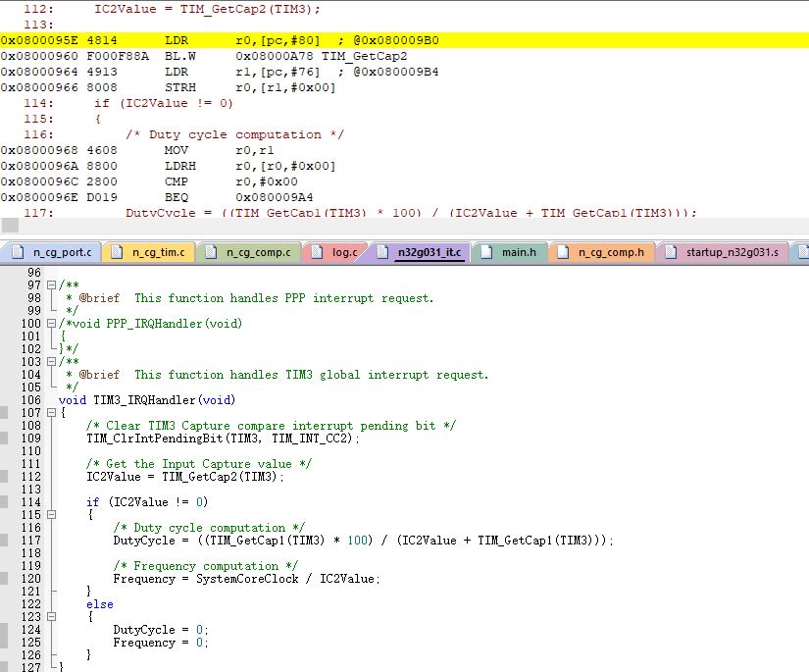809x672 pixels.
Task: Click the highlighted LDR r0,[pc,#80] disassembly line
Action: tap(404, 40)
